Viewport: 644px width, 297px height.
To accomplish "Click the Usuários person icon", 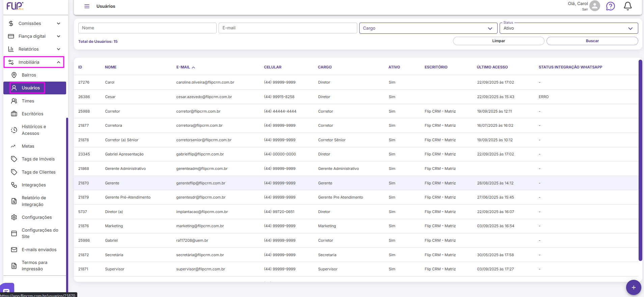I will pyautogui.click(x=14, y=88).
